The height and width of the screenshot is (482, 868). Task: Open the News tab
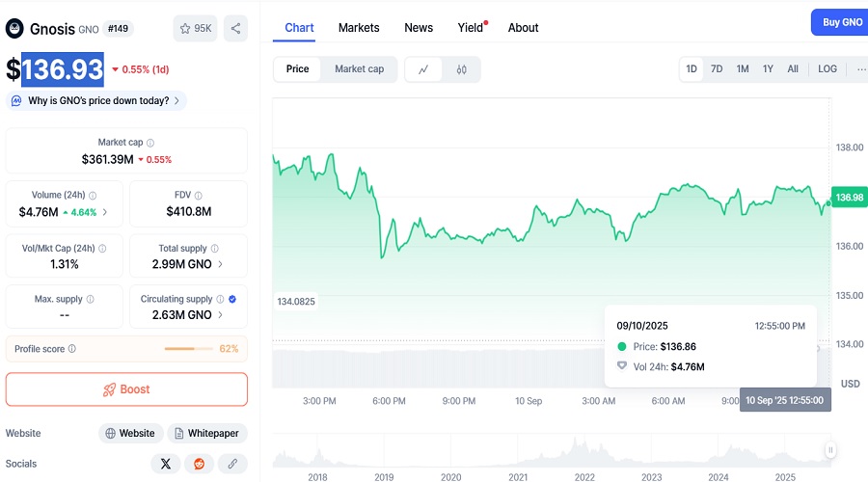tap(419, 28)
